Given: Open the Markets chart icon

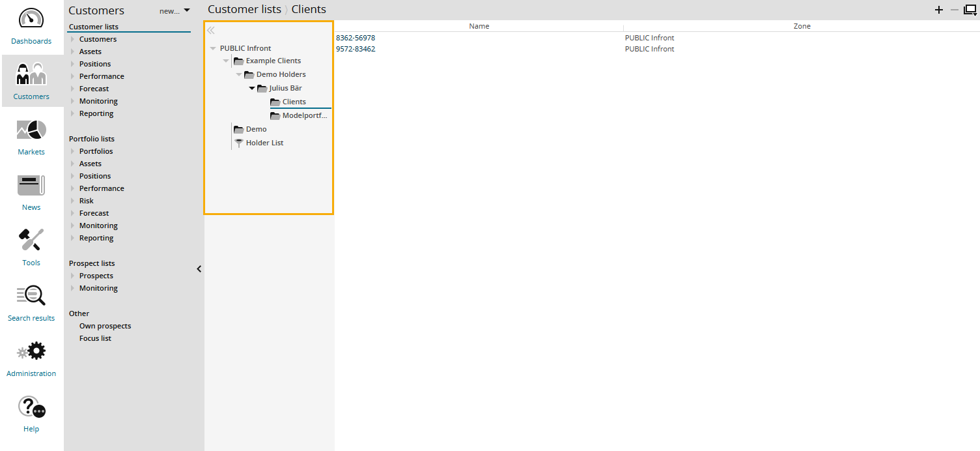Looking at the screenshot, I should pyautogui.click(x=31, y=130).
